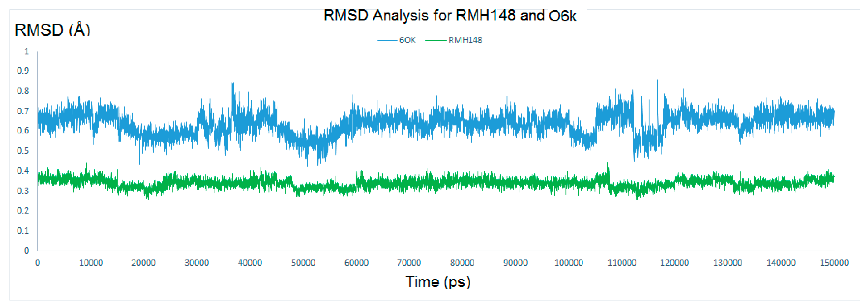
Task: Click the 30000 x-axis tick label
Action: coord(197,263)
